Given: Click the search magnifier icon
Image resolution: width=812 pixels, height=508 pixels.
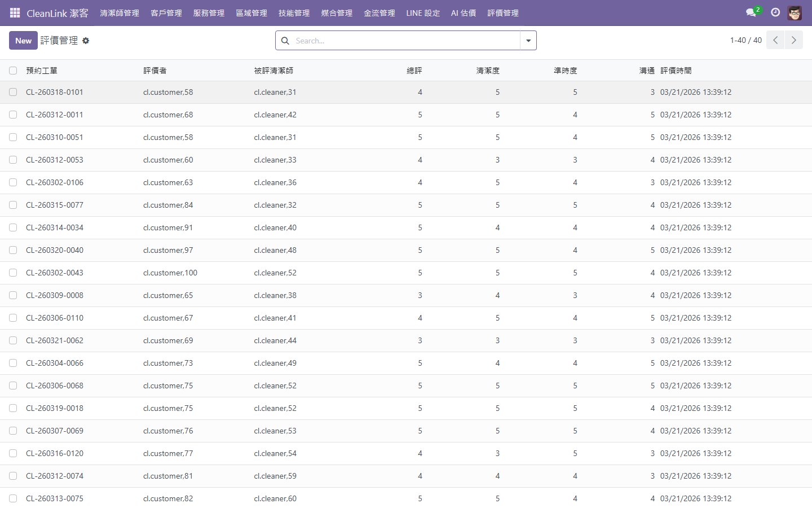Looking at the screenshot, I should point(285,41).
